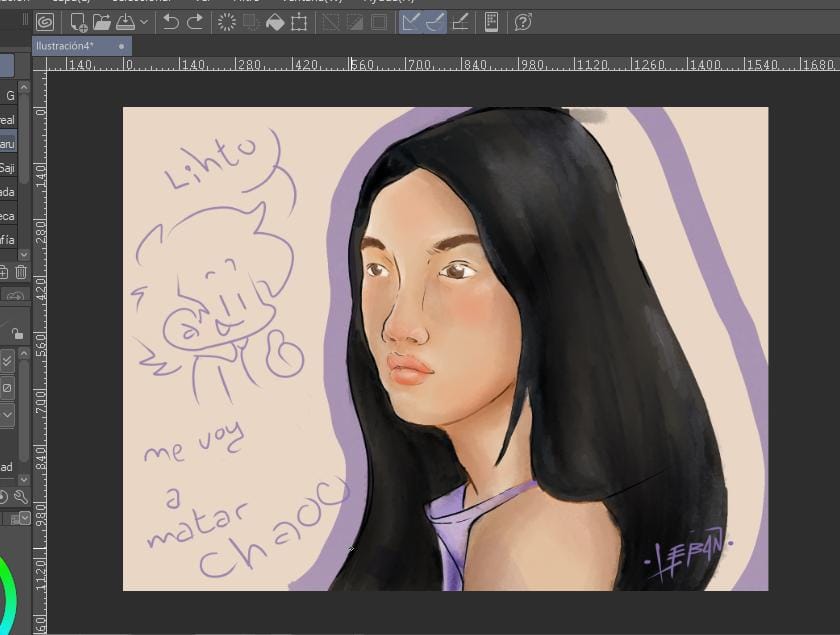Viewport: 840px width, 635px height.
Task: Select sub tool ending in 'ada'
Action: coord(8,192)
